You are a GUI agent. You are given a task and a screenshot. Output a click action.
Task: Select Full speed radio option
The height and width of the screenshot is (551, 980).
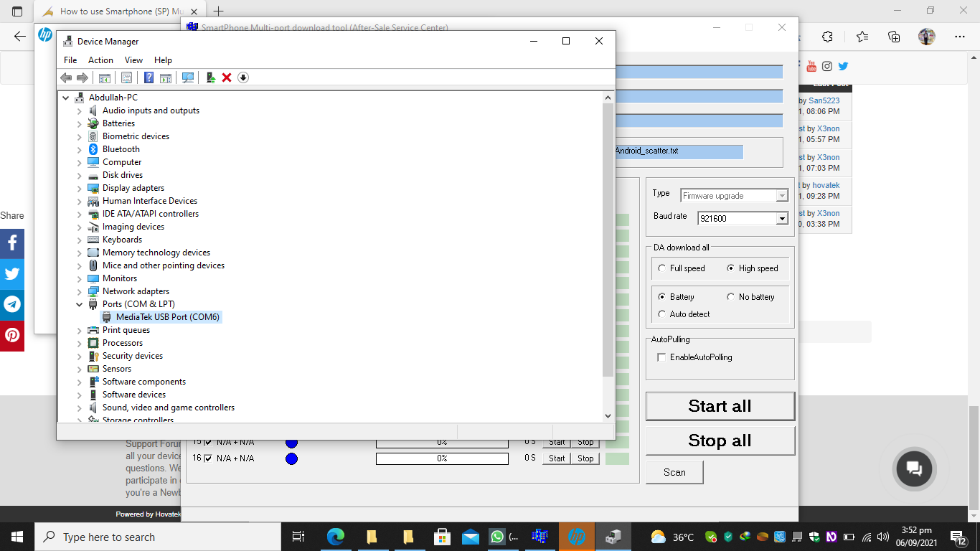[x=661, y=268]
